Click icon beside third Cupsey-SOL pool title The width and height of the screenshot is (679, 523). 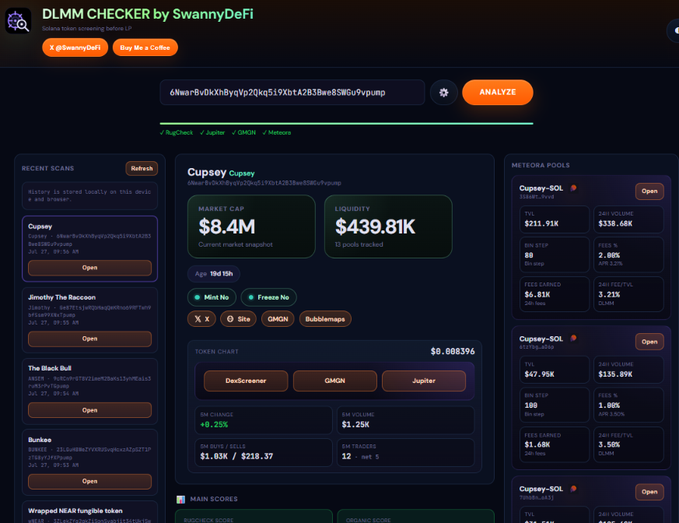point(573,488)
